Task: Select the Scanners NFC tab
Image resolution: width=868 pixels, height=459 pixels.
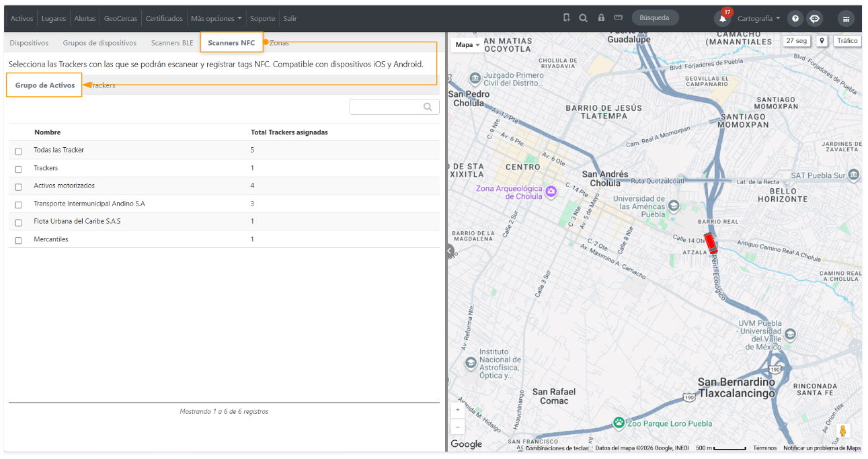Action: [231, 42]
